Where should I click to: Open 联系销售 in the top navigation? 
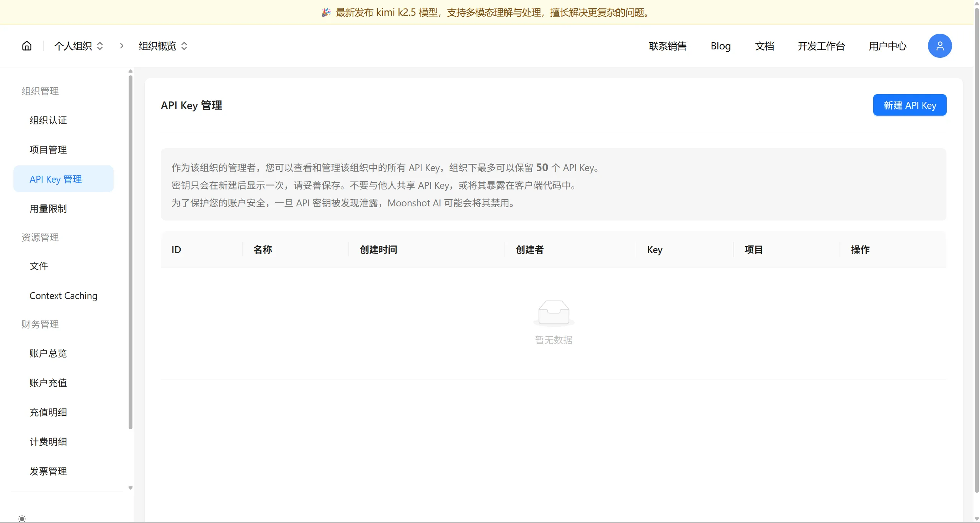tap(668, 46)
